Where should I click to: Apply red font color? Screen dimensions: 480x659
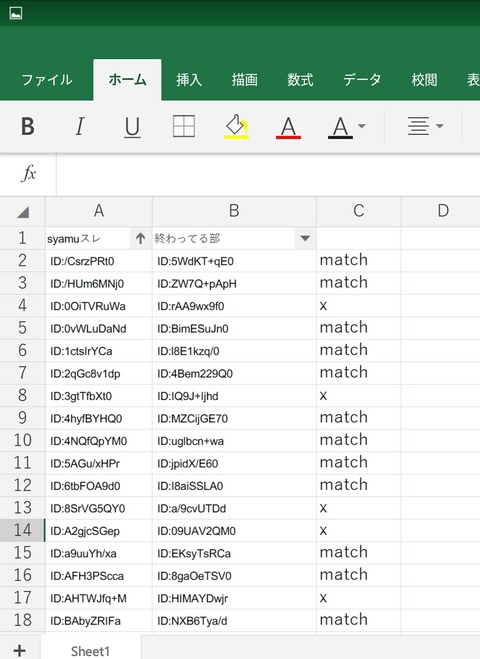point(288,127)
